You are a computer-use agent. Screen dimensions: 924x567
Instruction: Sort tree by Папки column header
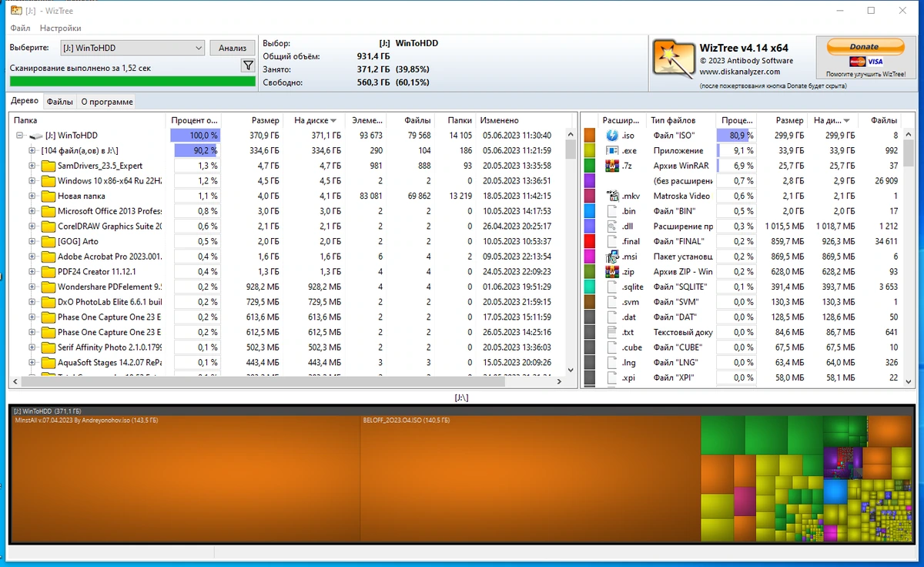(456, 120)
